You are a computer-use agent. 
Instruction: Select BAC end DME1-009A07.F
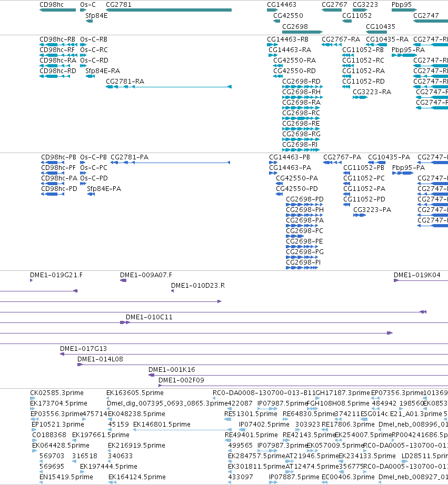tap(123, 280)
